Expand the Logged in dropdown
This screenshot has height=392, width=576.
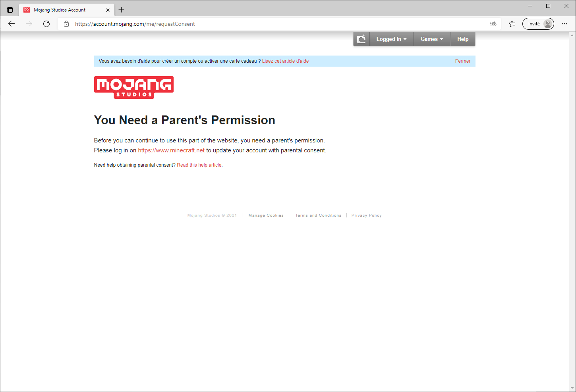click(392, 39)
